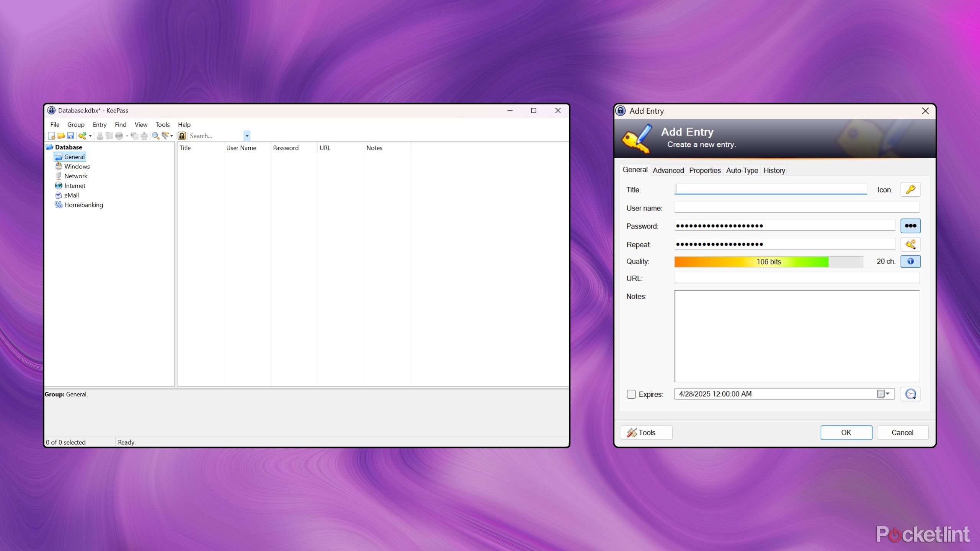Click the New Database toolbar icon

click(51, 136)
